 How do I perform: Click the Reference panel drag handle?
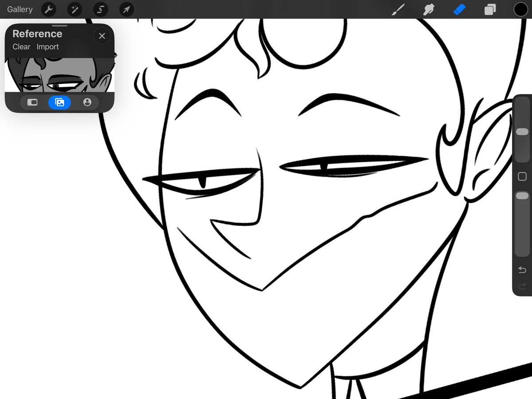point(60,26)
